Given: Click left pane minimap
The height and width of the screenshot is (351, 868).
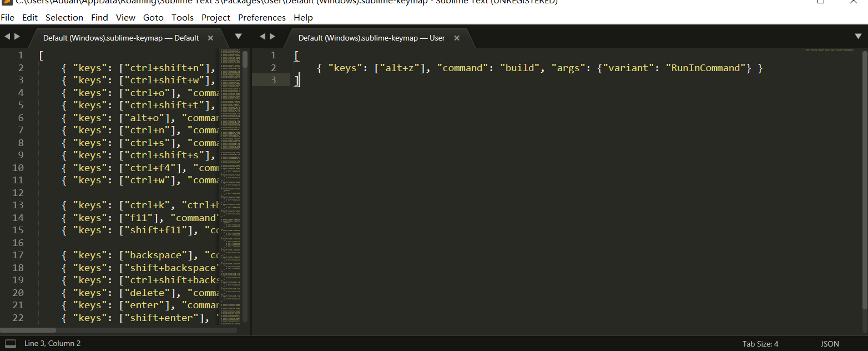Looking at the screenshot, I should pyautogui.click(x=230, y=186).
